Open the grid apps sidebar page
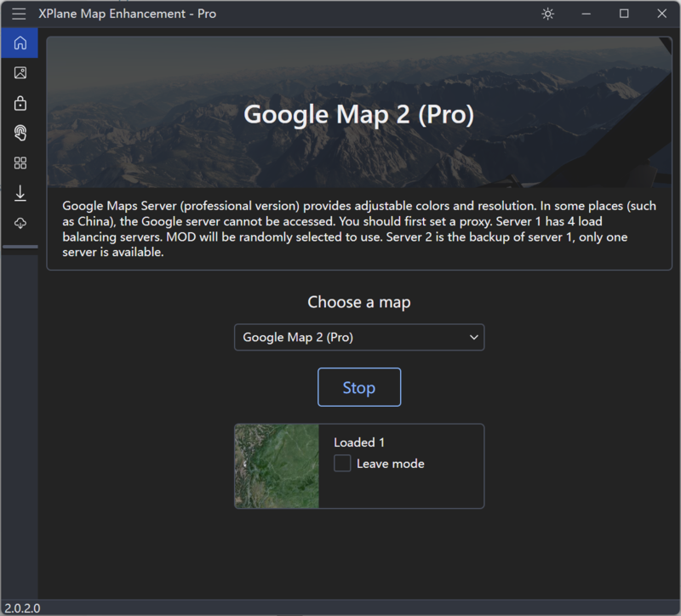 coord(20,163)
